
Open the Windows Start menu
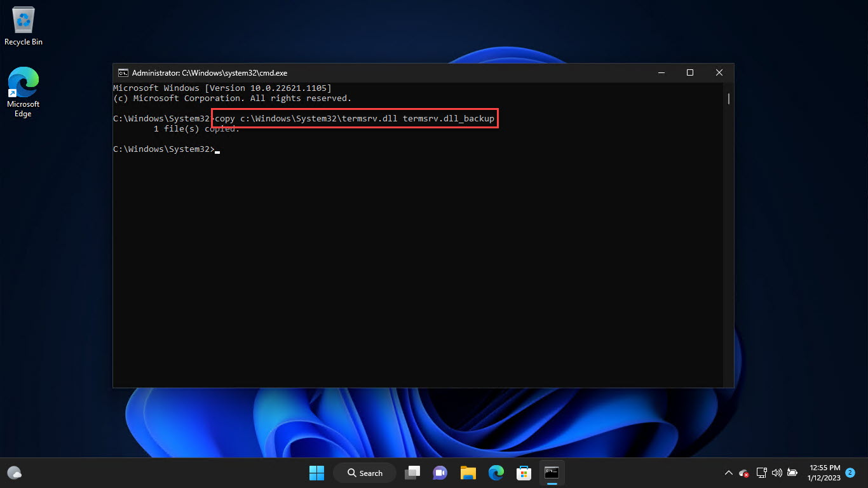tap(316, 473)
